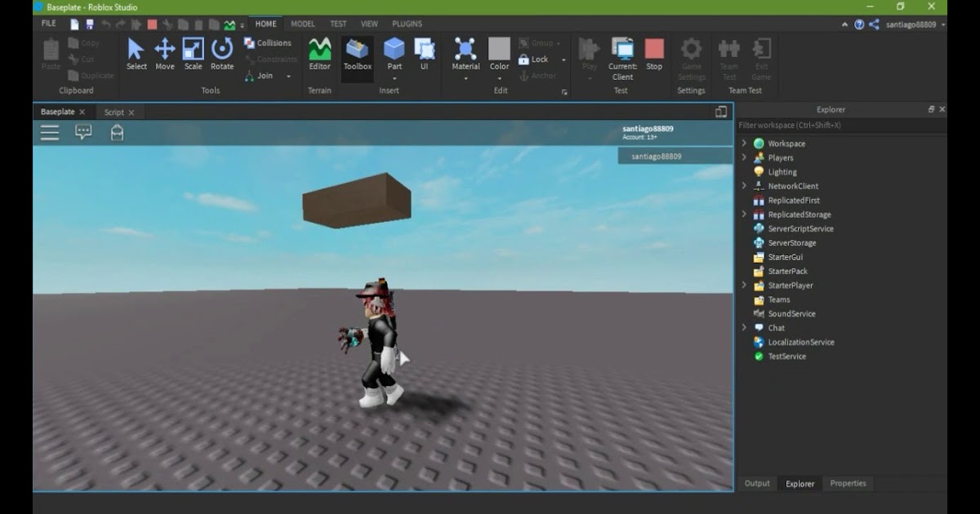The image size is (980, 514).
Task: Stop the running test
Action: click(x=654, y=55)
